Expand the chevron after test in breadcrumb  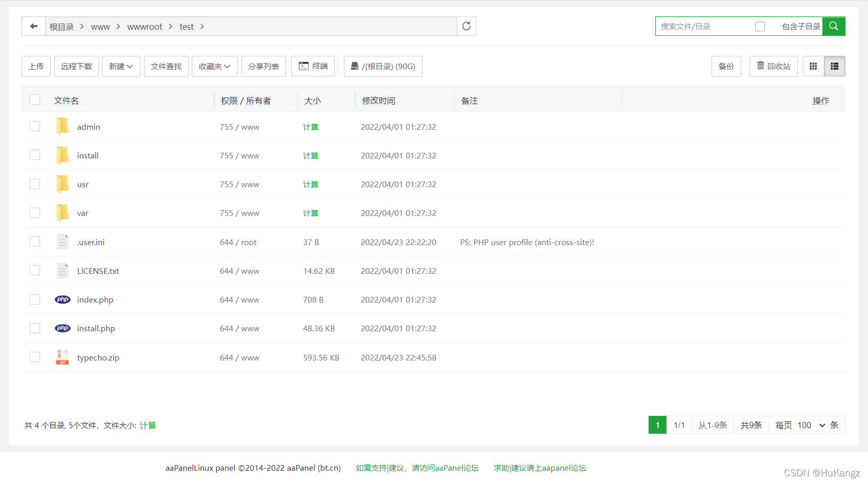point(202,26)
